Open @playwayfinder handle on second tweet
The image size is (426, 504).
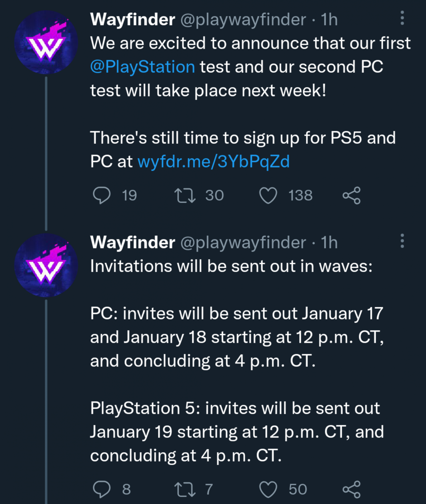(x=243, y=243)
